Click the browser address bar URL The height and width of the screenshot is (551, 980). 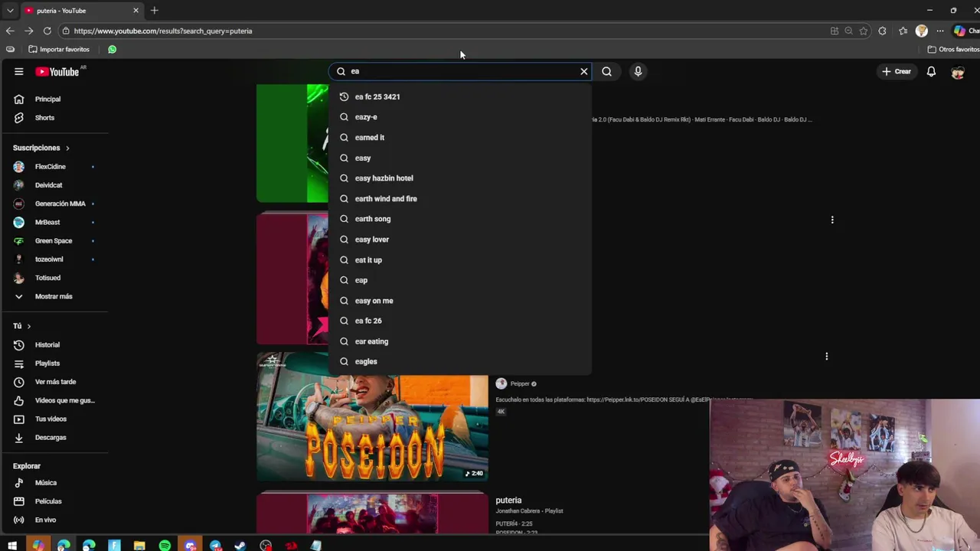click(x=163, y=31)
